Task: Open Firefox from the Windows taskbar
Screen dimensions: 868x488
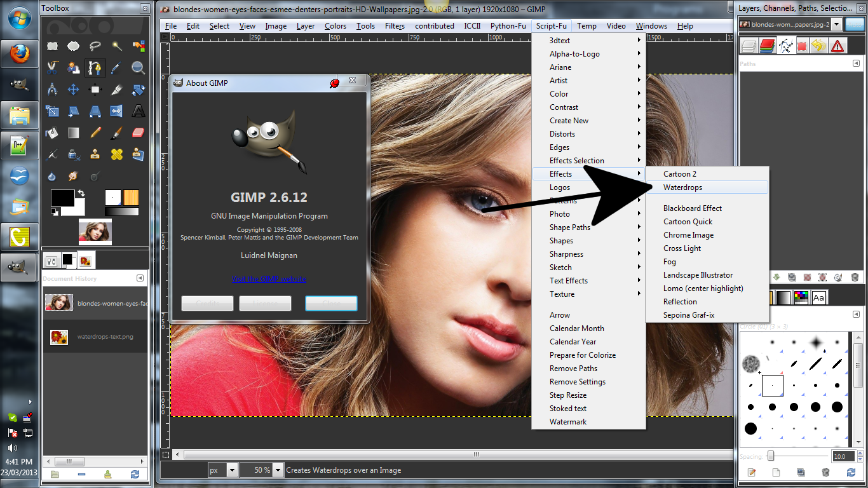Action: tap(19, 54)
